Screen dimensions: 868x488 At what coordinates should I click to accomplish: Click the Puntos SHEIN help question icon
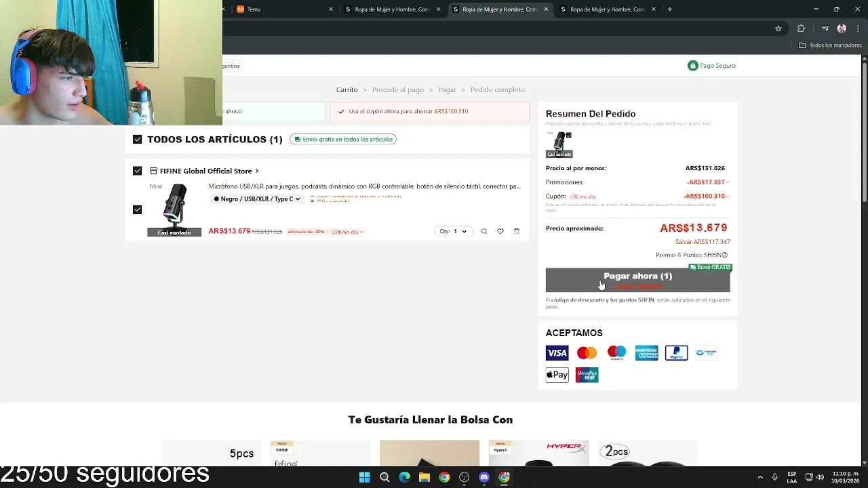(x=724, y=255)
